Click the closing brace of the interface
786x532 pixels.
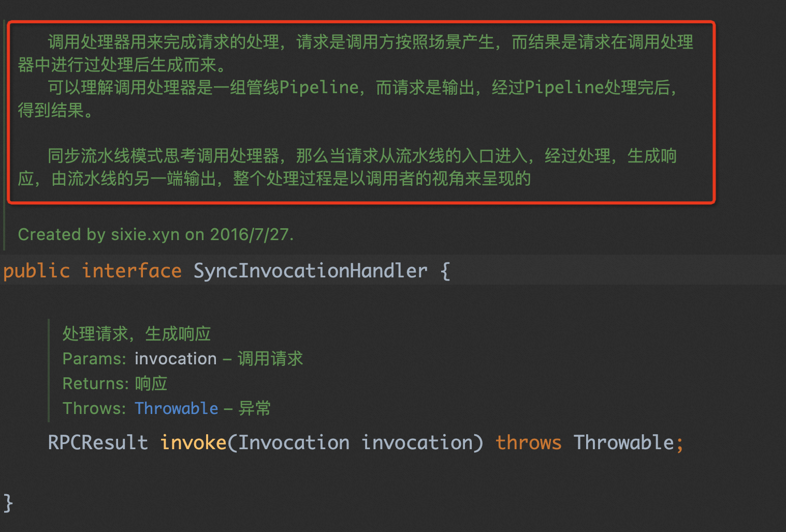click(8, 503)
